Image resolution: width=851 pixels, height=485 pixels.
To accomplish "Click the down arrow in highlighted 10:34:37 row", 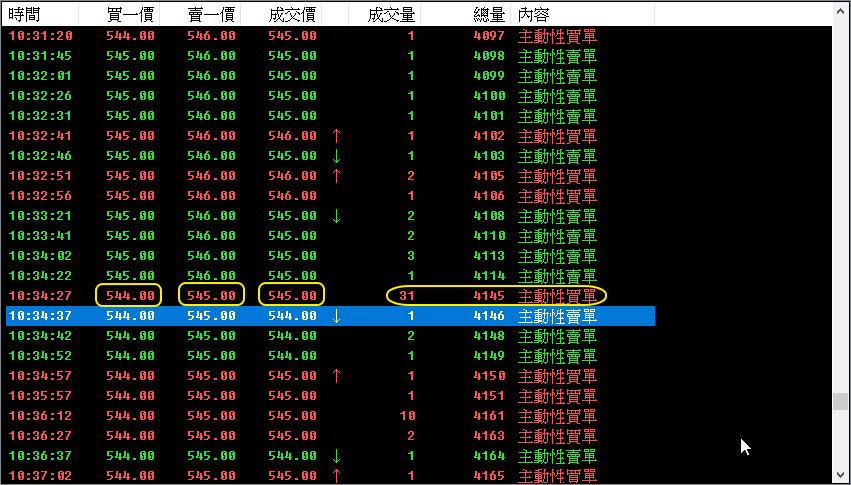I will [336, 316].
